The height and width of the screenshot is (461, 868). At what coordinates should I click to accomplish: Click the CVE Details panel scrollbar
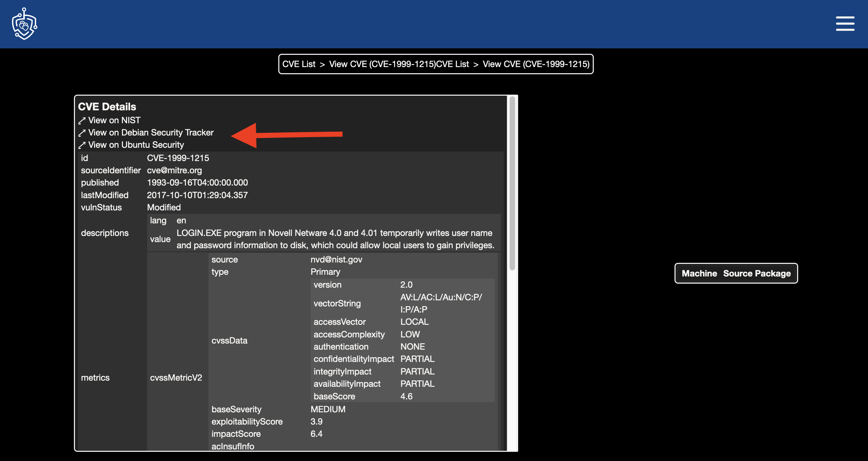[x=512, y=184]
